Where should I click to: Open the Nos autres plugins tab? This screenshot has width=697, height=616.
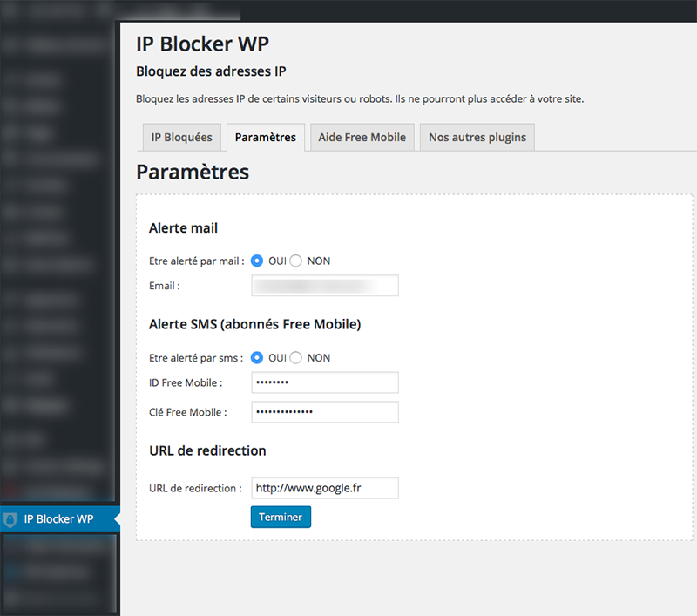pyautogui.click(x=477, y=138)
